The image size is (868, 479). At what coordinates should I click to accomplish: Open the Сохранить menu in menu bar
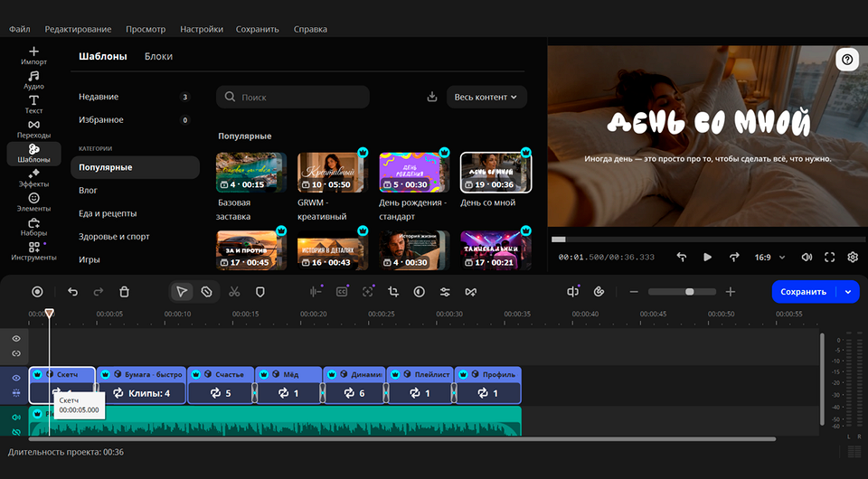(258, 29)
